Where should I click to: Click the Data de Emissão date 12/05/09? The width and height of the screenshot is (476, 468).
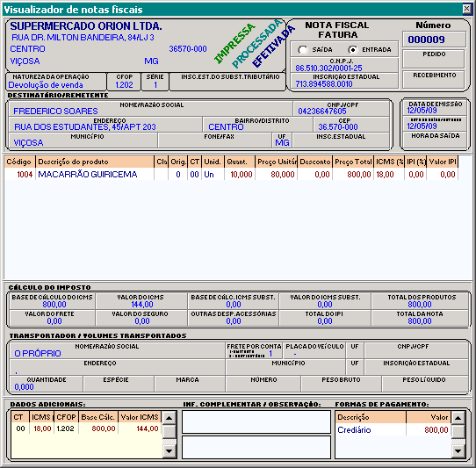click(422, 111)
